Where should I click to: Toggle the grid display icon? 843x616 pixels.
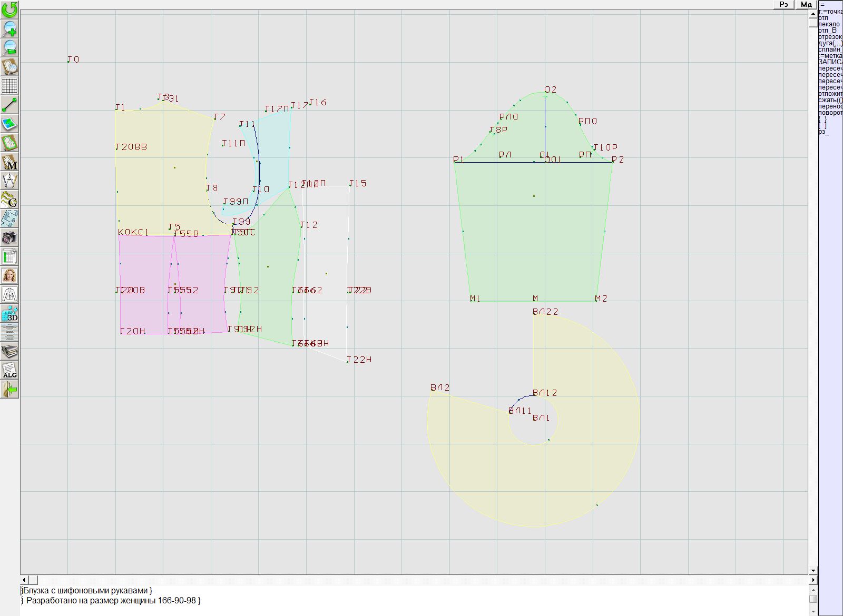coord(9,85)
